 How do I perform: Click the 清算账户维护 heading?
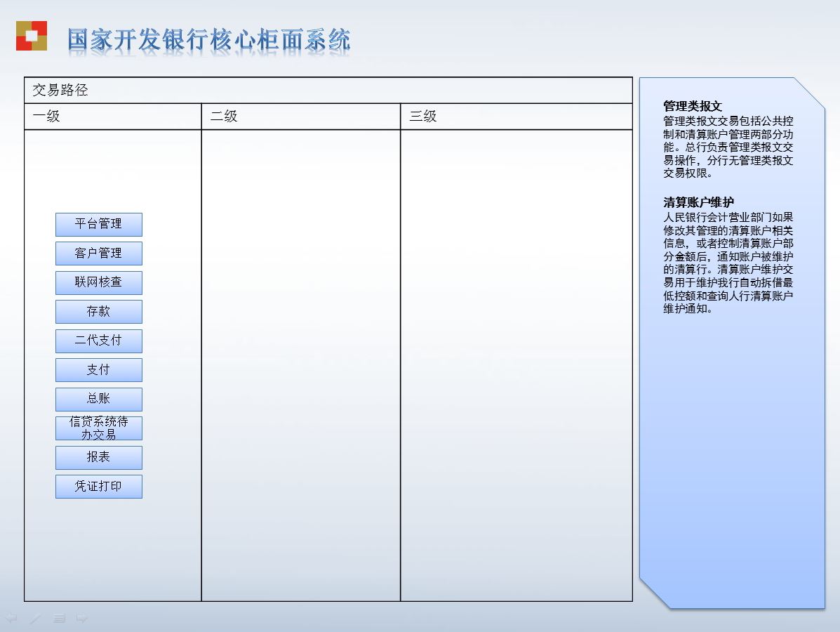pos(698,202)
